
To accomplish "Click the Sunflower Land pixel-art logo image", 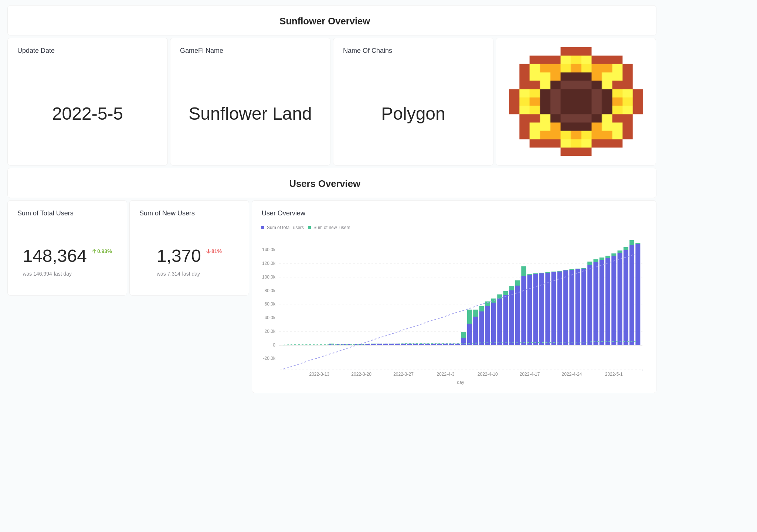I will (x=576, y=102).
